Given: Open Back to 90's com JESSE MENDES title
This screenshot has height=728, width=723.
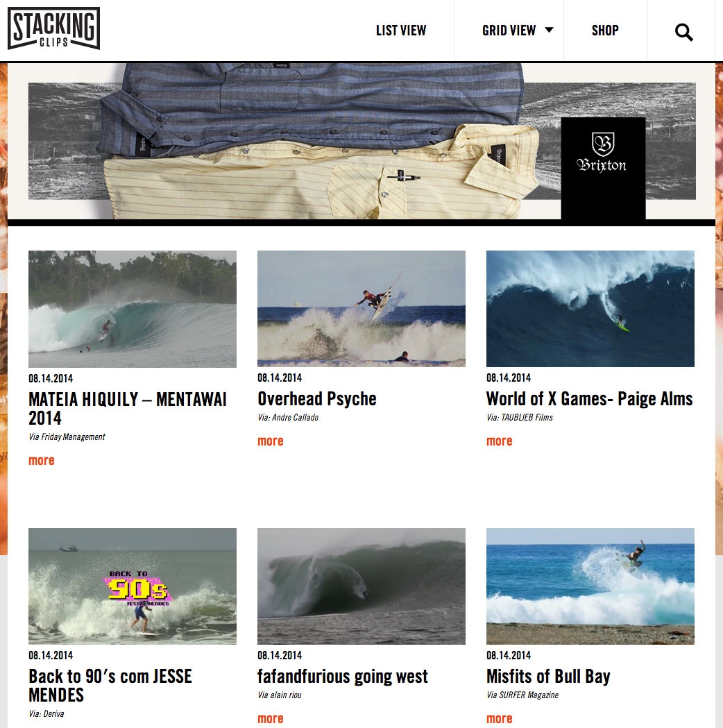Looking at the screenshot, I should tap(110, 686).
